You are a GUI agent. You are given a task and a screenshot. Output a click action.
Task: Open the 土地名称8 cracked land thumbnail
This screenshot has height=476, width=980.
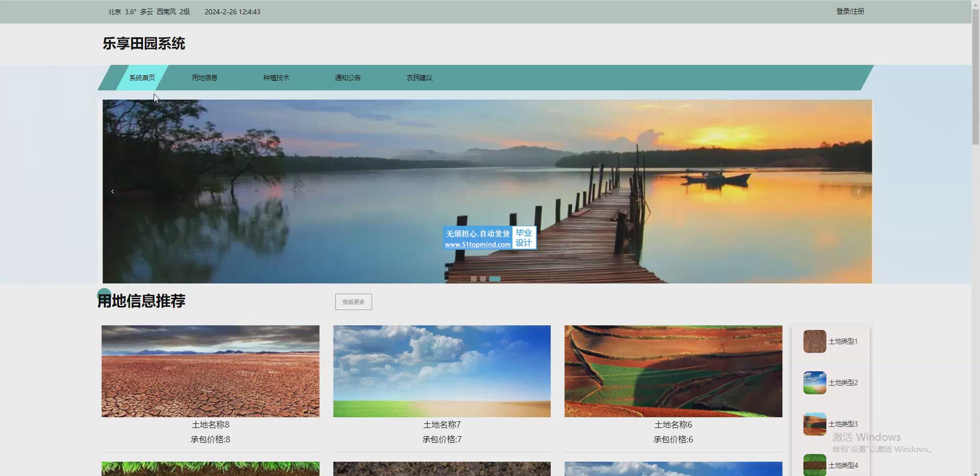210,371
